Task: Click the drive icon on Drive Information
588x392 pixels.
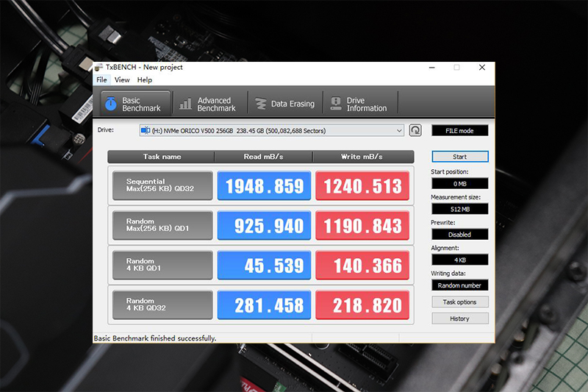Action: click(336, 104)
